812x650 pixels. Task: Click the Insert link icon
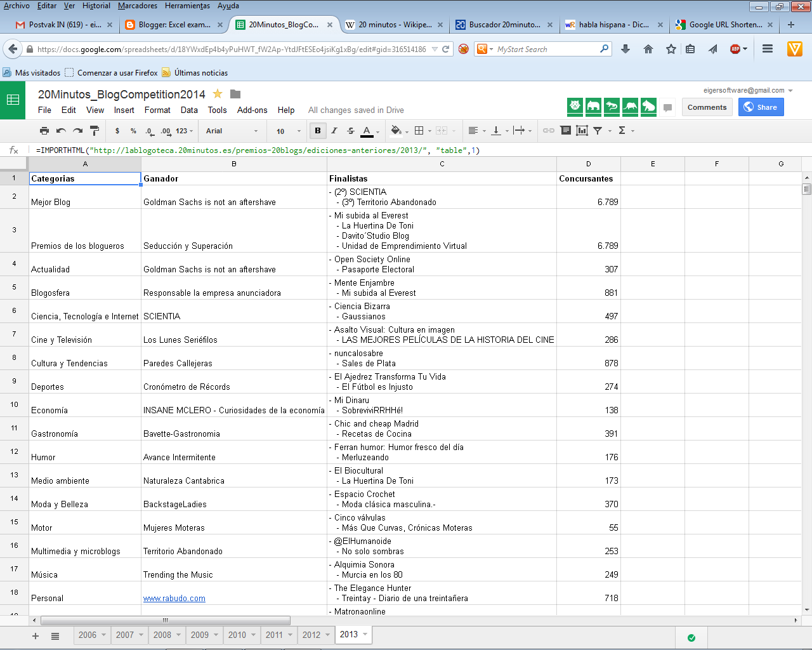pos(549,131)
